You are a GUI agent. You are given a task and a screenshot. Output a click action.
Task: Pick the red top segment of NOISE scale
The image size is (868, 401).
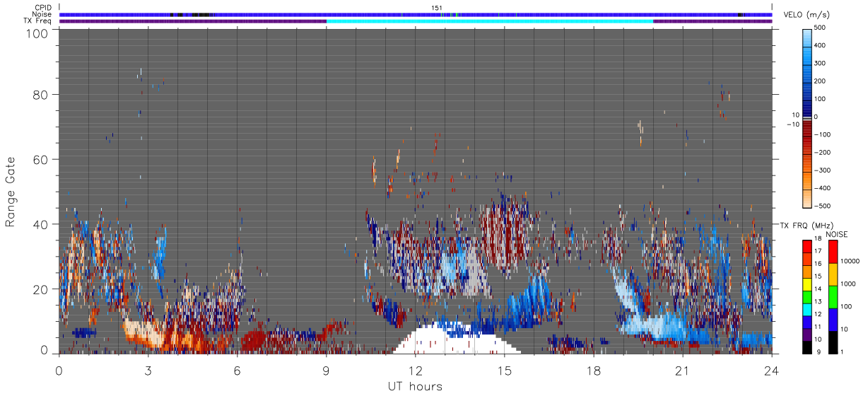(x=832, y=250)
